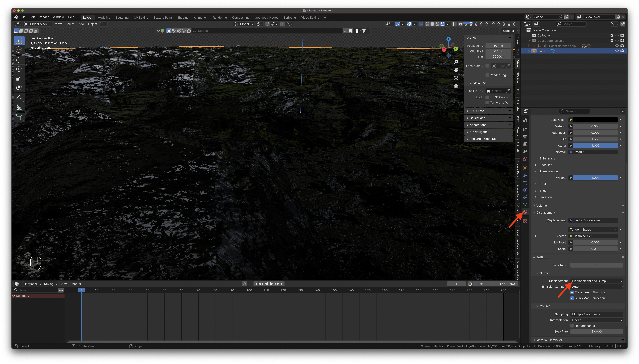This screenshot has width=639, height=364.
Task: Toggle the Collection row's eye visibility
Action: click(617, 35)
